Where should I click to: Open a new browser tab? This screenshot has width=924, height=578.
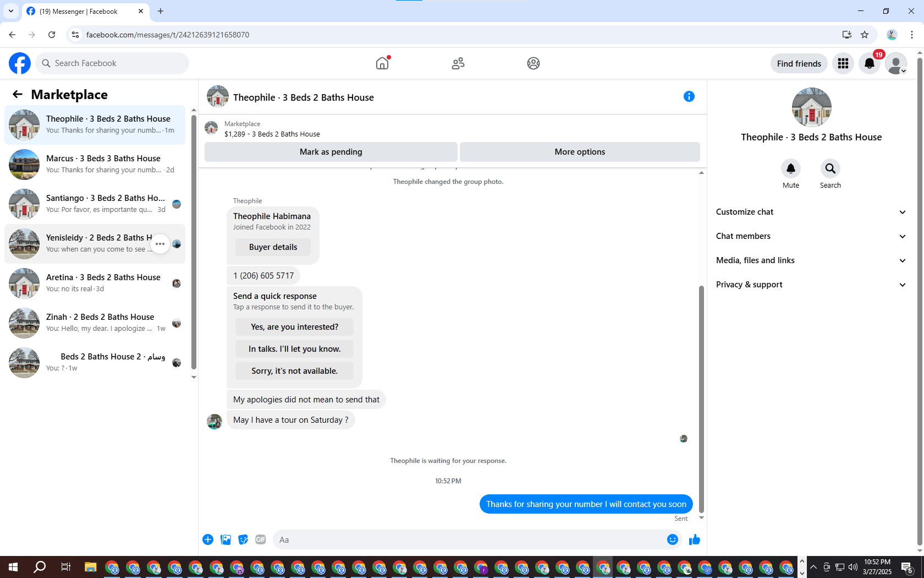click(161, 11)
